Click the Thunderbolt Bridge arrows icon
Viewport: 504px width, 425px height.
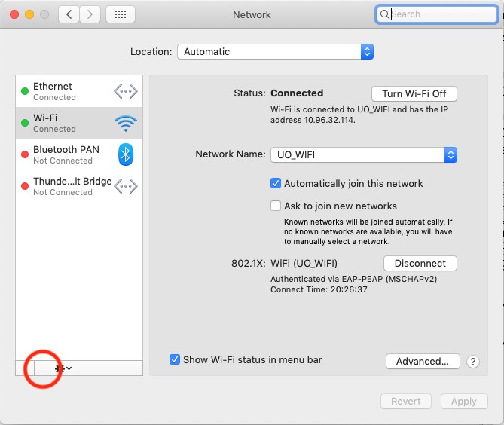(125, 186)
